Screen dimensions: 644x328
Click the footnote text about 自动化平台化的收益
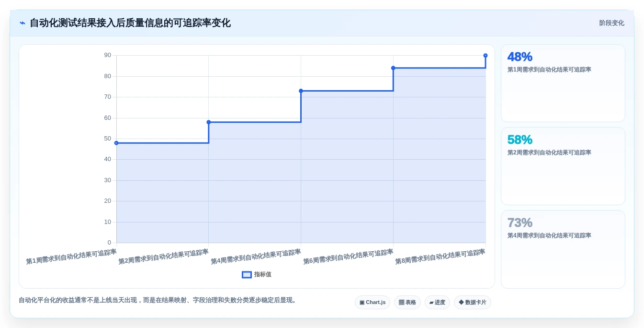[158, 300]
